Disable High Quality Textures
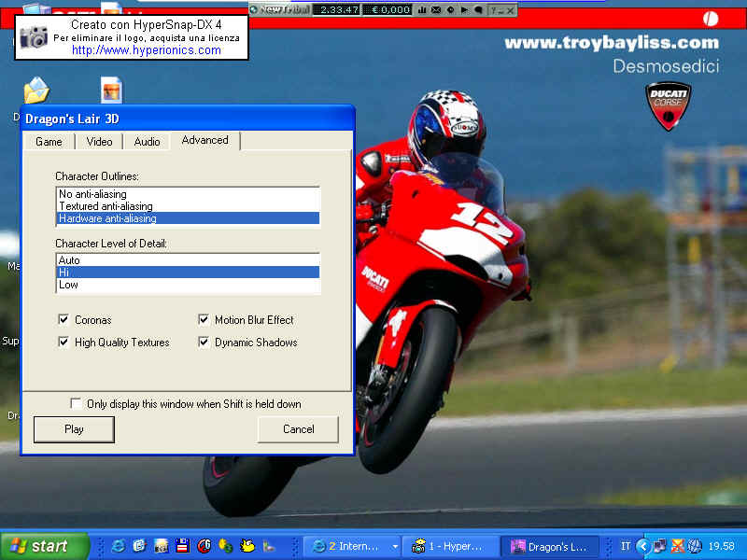Screen dimensions: 747x560 point(63,342)
